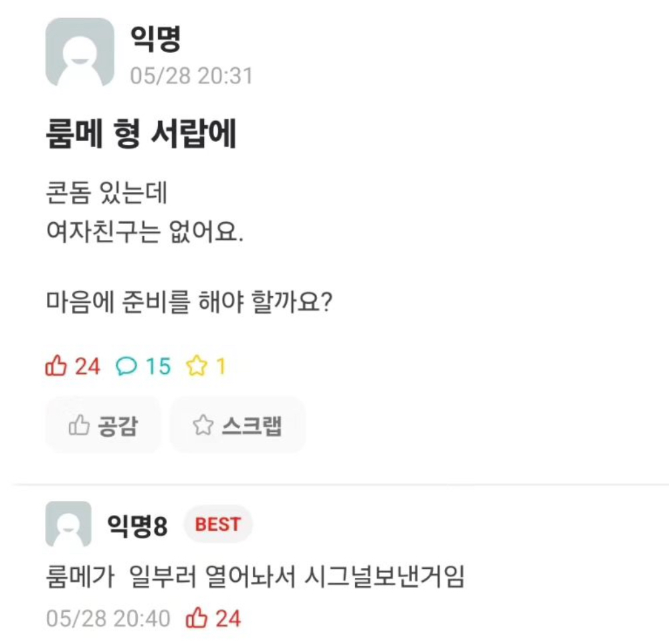
Task: Click the teal comment bubble icon
Action: tap(126, 366)
